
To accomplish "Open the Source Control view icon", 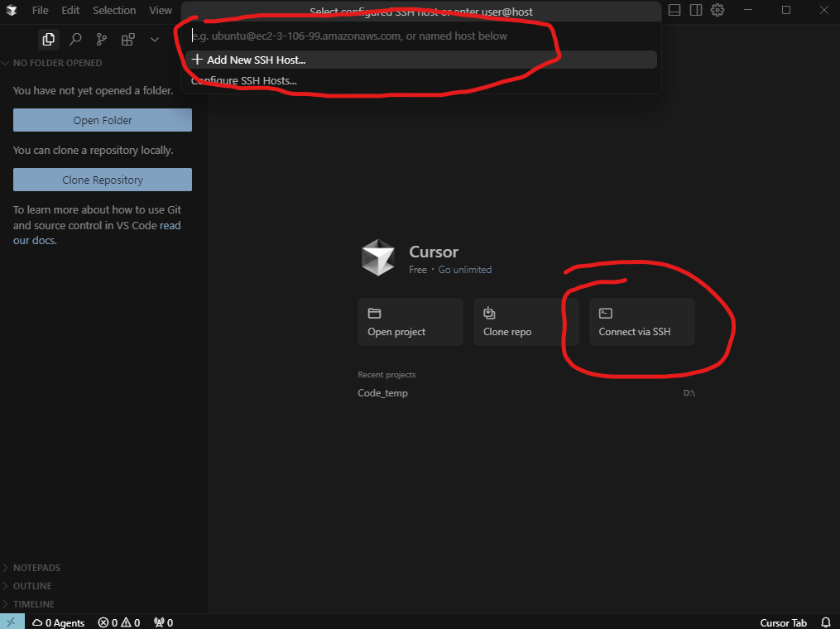I will [x=102, y=39].
